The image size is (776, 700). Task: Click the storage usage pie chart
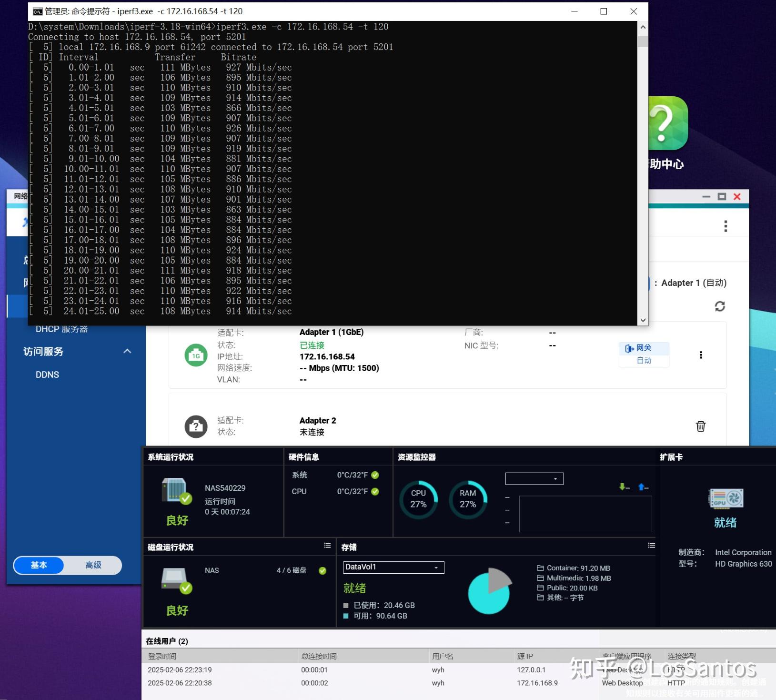(489, 591)
